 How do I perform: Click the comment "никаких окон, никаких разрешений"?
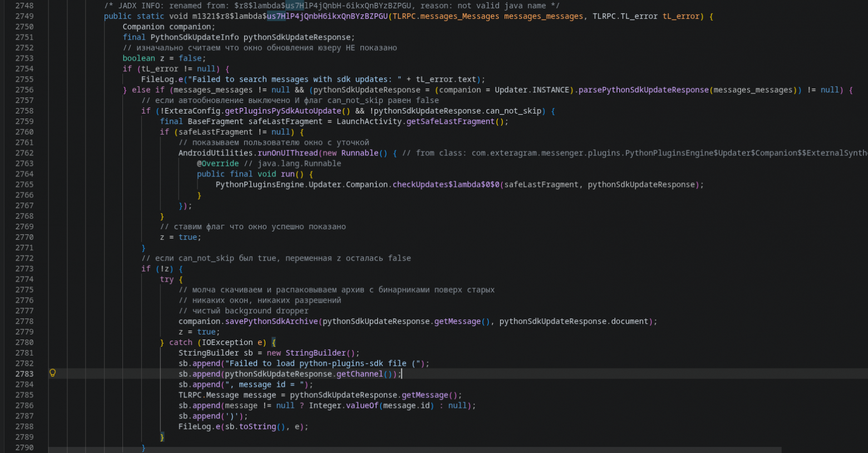(x=260, y=301)
